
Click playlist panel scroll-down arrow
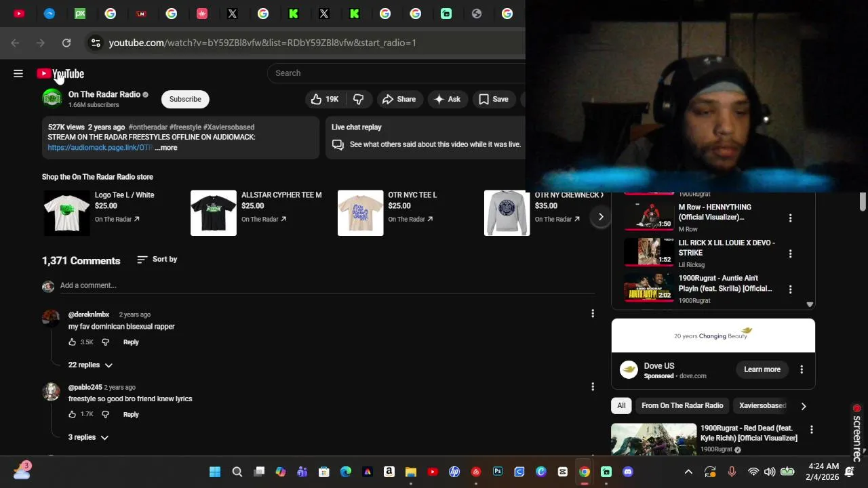(810, 304)
